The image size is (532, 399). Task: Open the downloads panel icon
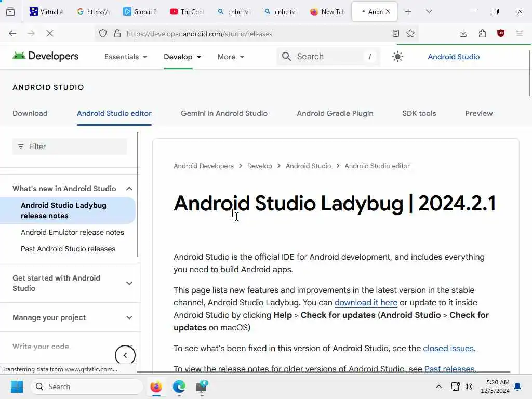click(x=463, y=33)
